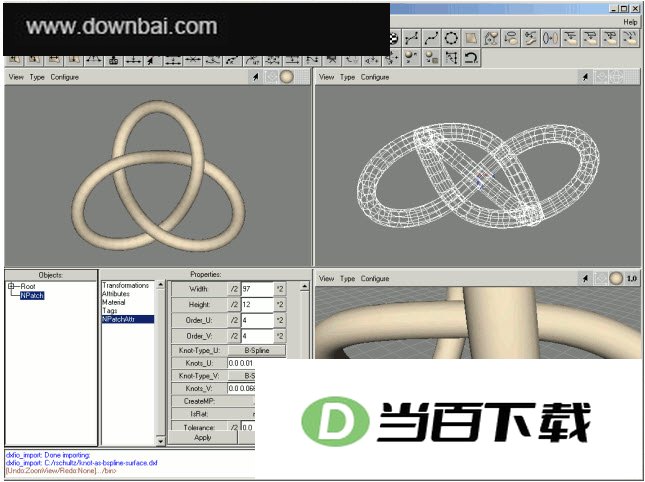Toggle the draw mode icon in bottom-right view
The width and height of the screenshot is (645, 482).
(601, 278)
